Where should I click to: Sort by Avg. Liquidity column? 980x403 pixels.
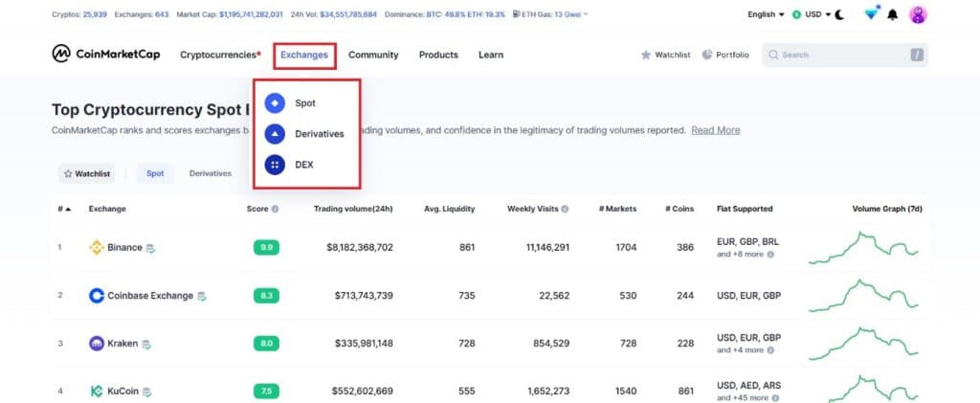pos(450,209)
